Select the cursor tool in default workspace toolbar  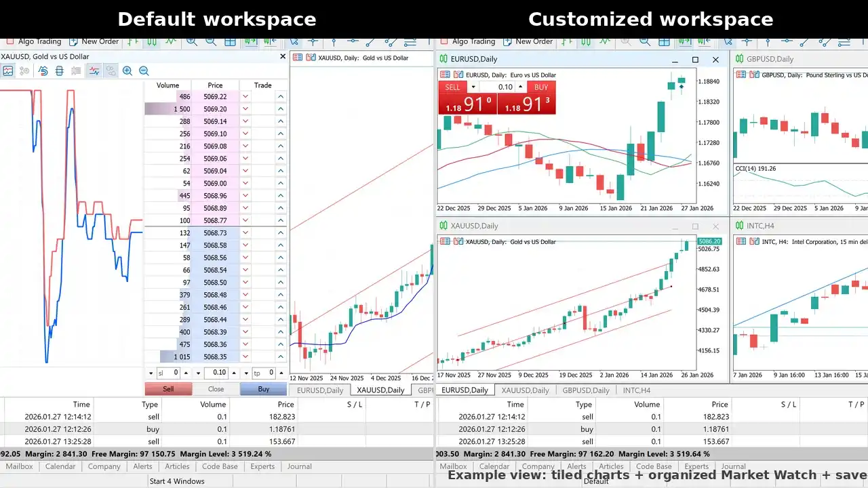(294, 41)
